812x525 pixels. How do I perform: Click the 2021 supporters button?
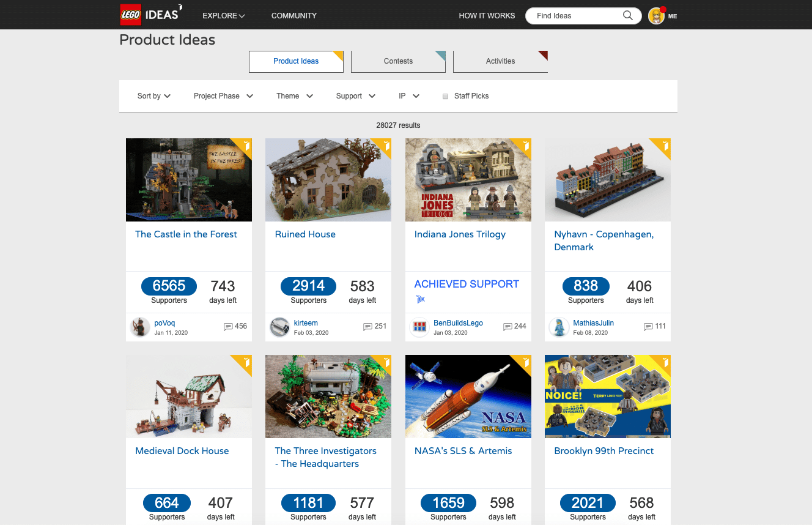pyautogui.click(x=588, y=503)
